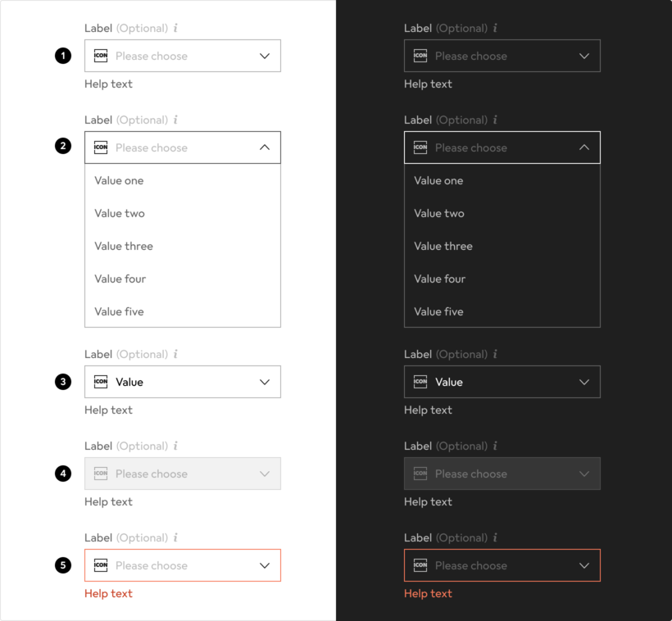Collapse the light-theme open dropdown using up chevron
Screen dimensions: 672x621
click(x=264, y=147)
